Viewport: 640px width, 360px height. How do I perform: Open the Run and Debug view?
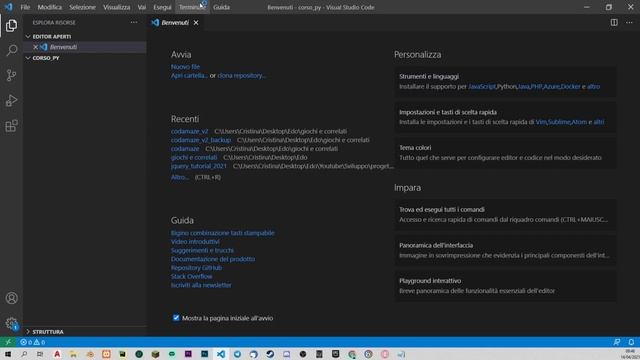[x=11, y=100]
